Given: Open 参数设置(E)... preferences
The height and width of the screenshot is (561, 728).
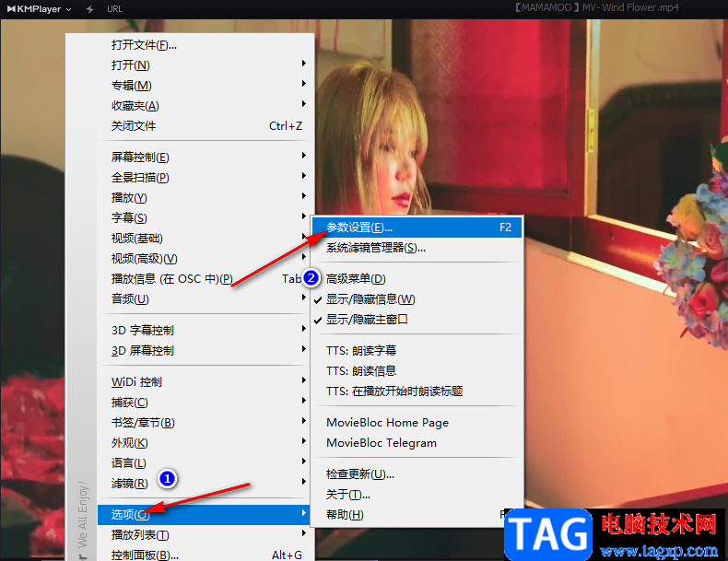Looking at the screenshot, I should [x=417, y=228].
